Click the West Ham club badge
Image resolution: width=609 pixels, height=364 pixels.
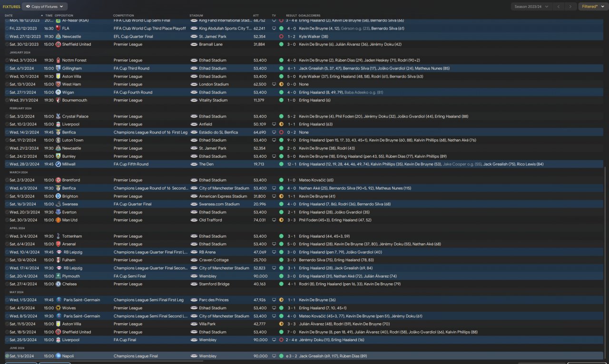click(x=58, y=84)
